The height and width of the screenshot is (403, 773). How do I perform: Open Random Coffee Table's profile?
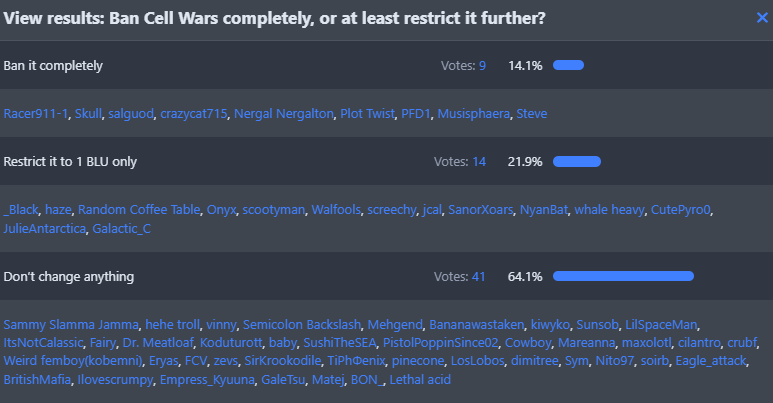[x=138, y=210]
